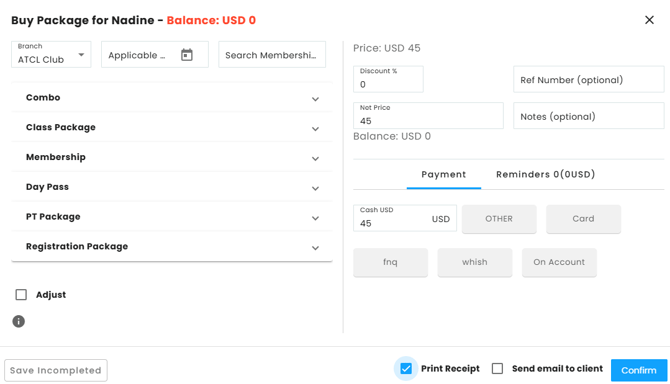Close the Buy Package dialog
This screenshot has height=384, width=670.
(649, 20)
